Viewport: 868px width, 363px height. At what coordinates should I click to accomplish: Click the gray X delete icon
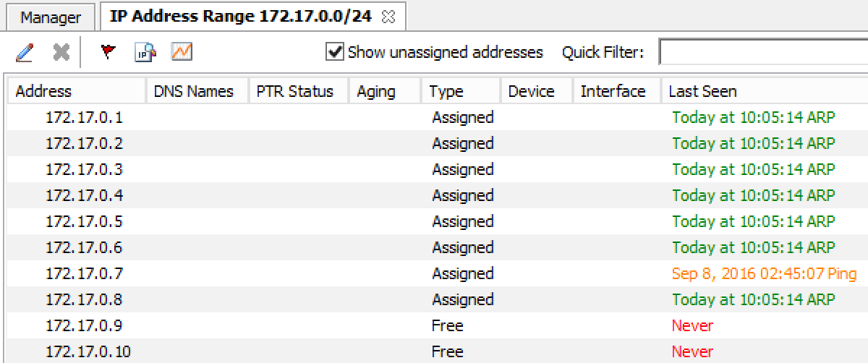(x=61, y=52)
